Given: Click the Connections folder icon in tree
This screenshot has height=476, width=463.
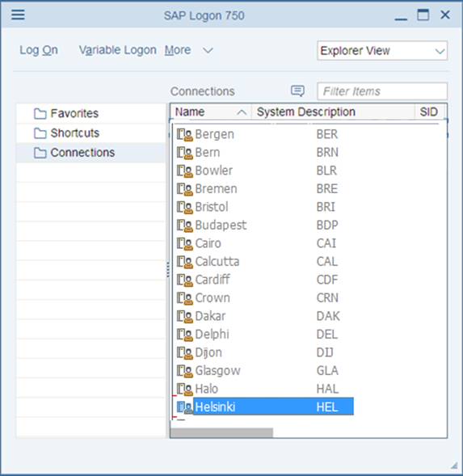Looking at the screenshot, I should tap(40, 153).
